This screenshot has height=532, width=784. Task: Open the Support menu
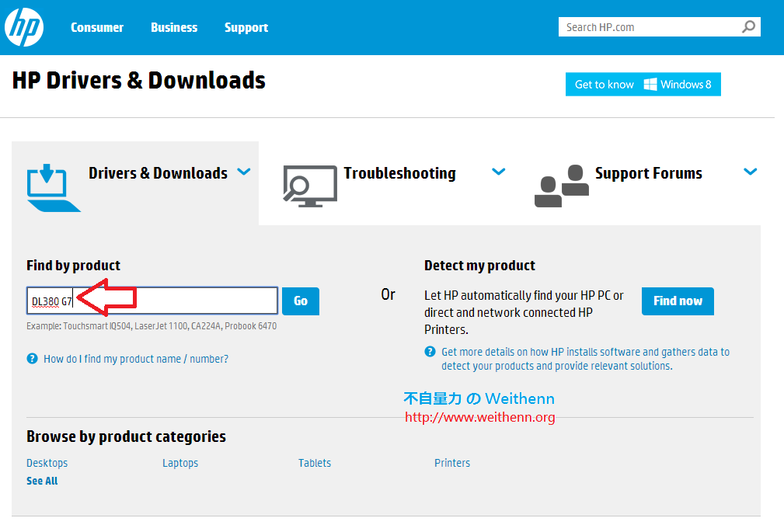(246, 27)
